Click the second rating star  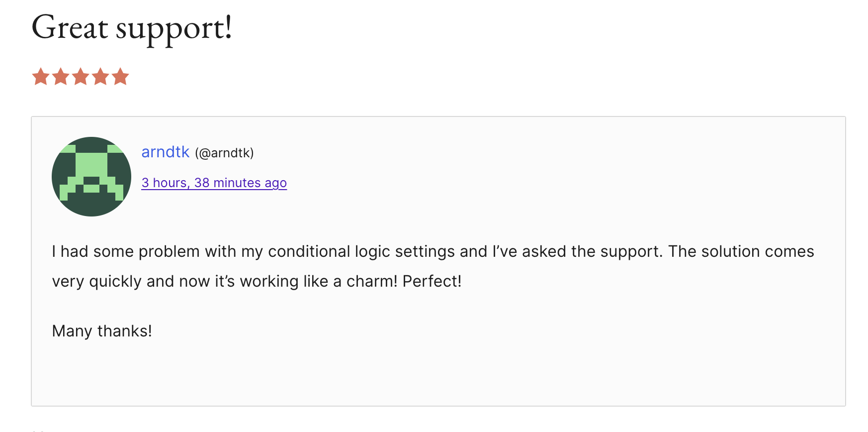61,77
